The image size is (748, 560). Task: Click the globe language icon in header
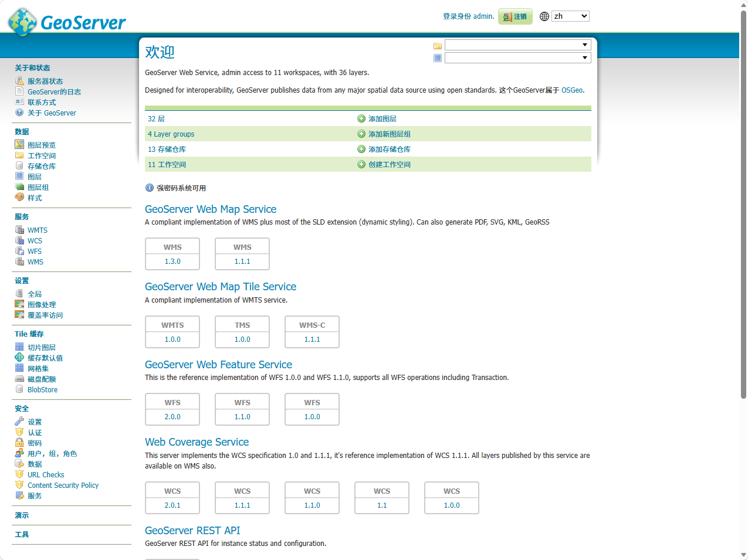point(544,16)
